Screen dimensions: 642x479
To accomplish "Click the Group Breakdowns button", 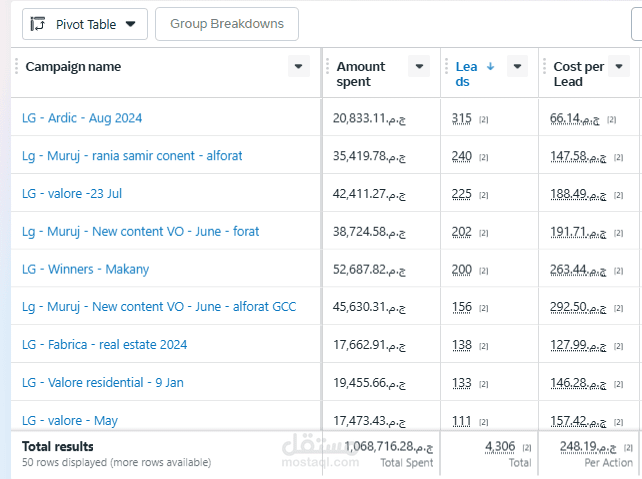I will tap(227, 24).
